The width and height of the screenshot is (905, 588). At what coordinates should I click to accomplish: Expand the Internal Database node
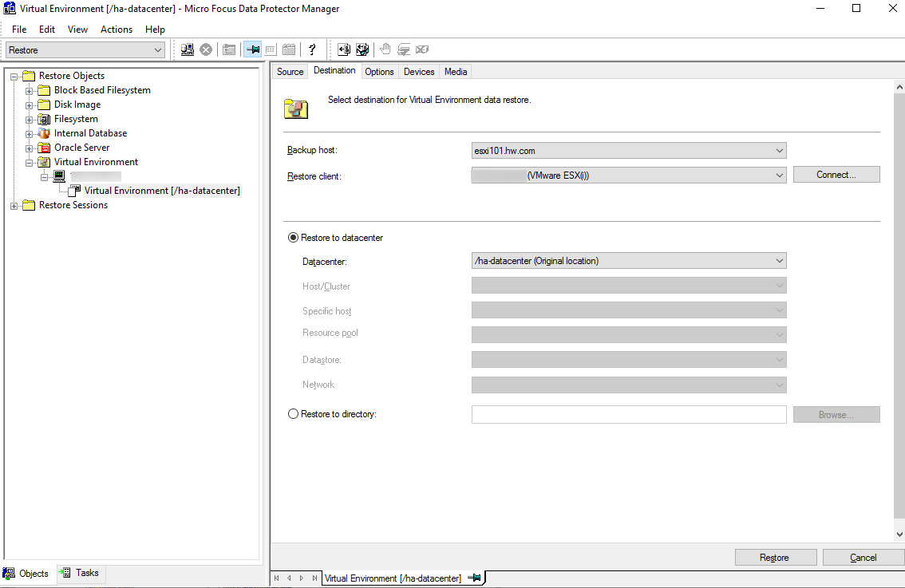[29, 134]
